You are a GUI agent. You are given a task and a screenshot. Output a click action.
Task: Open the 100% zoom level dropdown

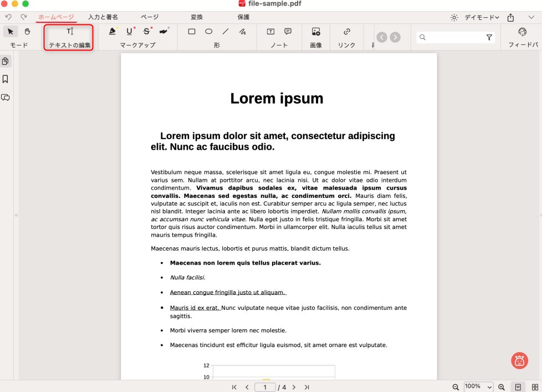tap(478, 387)
